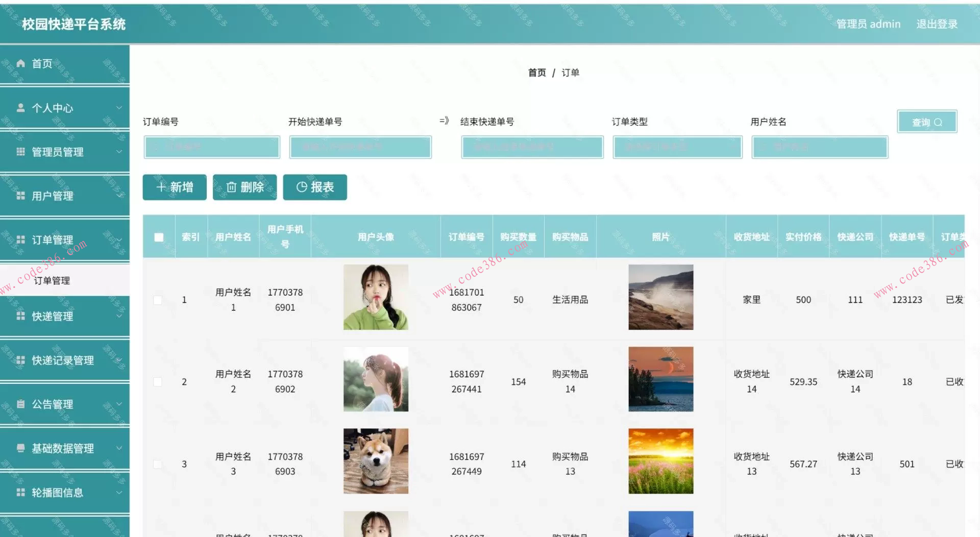Check the checkbox for row 2
The height and width of the screenshot is (537, 980).
tap(158, 381)
